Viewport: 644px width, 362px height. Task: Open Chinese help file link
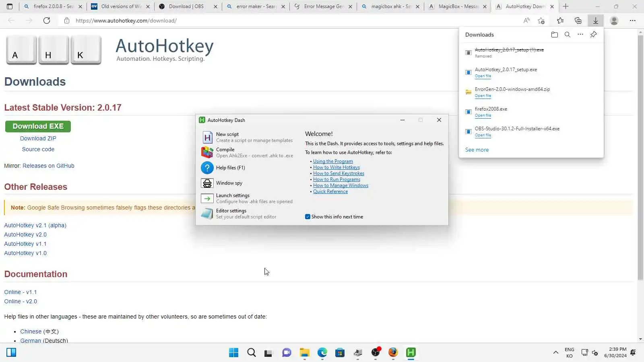pos(31,331)
